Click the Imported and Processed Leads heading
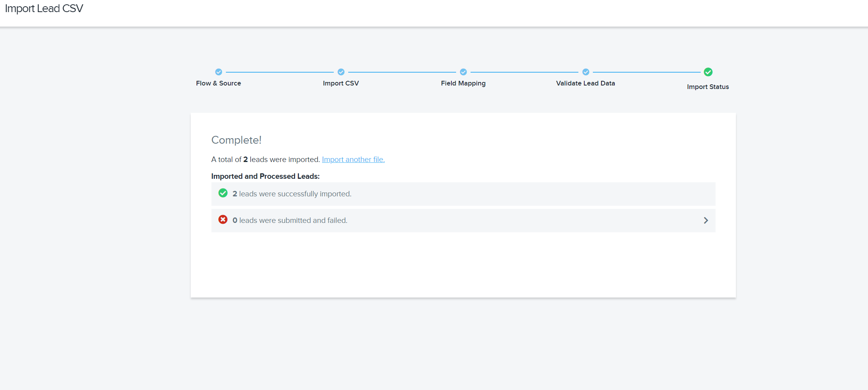The image size is (868, 390). click(265, 176)
